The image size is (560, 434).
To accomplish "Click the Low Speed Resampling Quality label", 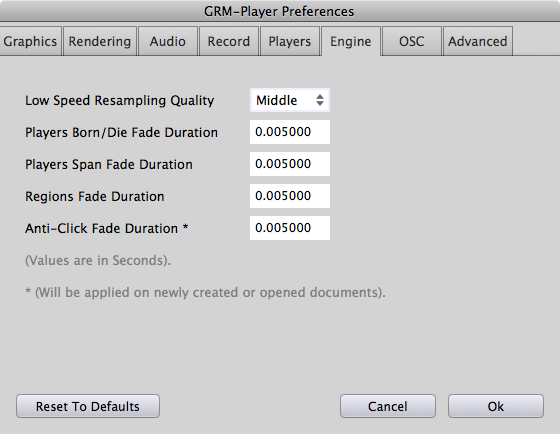I will 120,100.
